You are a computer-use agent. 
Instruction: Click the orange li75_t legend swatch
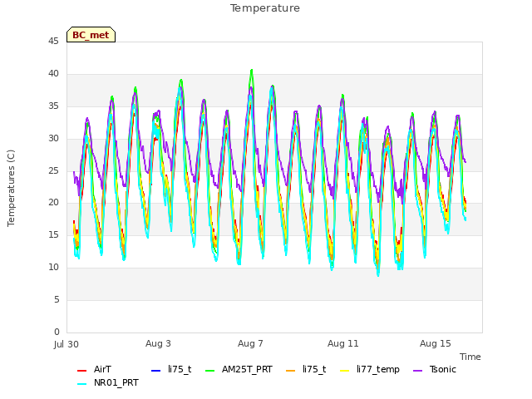click(291, 371)
